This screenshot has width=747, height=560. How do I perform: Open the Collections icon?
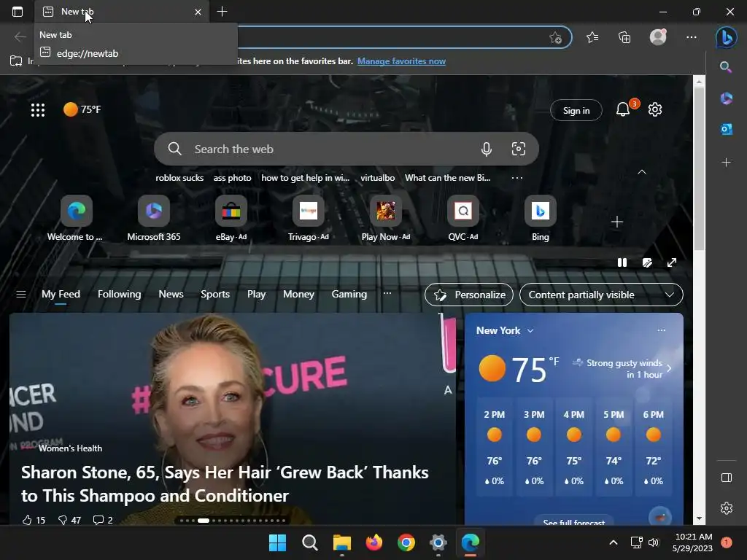[624, 37]
